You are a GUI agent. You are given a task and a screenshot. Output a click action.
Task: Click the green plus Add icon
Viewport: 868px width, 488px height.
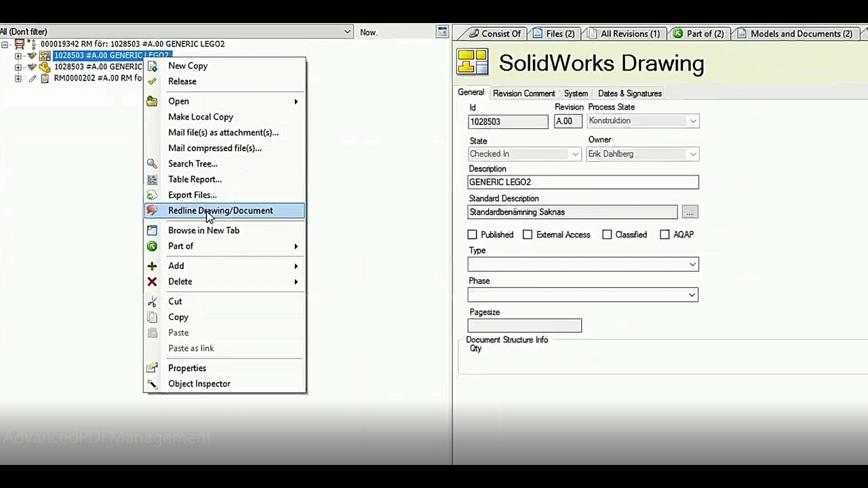(x=153, y=266)
